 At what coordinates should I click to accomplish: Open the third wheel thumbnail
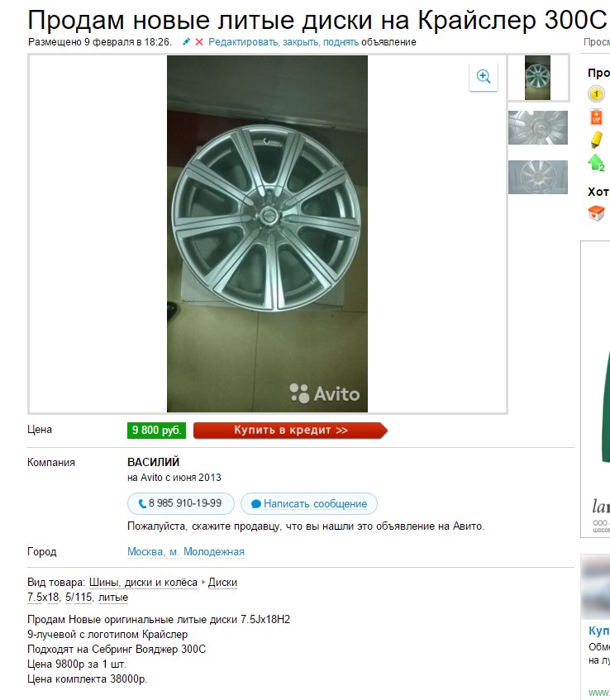(x=537, y=177)
